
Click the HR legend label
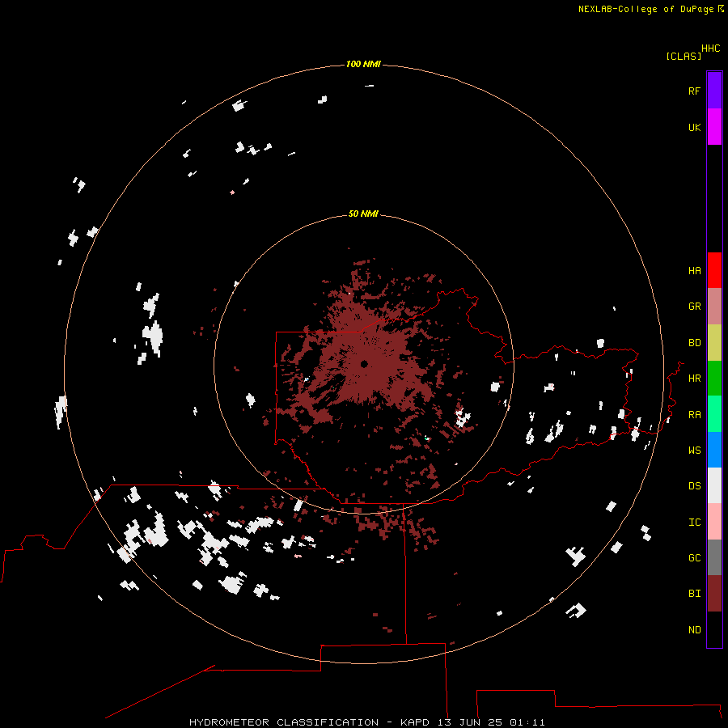[x=694, y=379]
